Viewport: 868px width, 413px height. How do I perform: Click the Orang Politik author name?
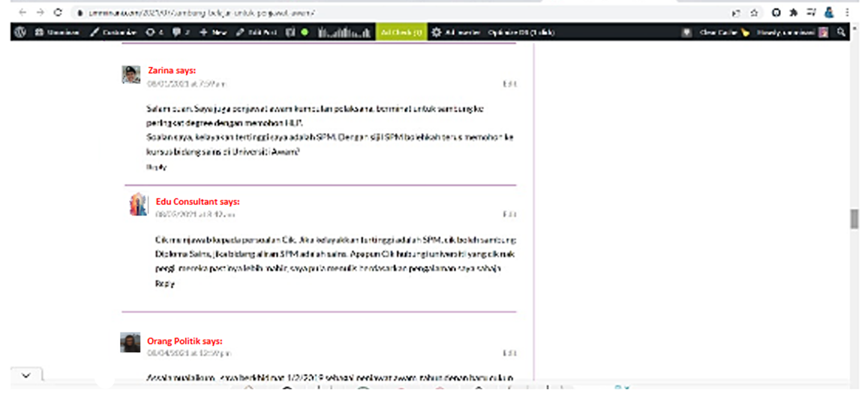click(x=173, y=341)
